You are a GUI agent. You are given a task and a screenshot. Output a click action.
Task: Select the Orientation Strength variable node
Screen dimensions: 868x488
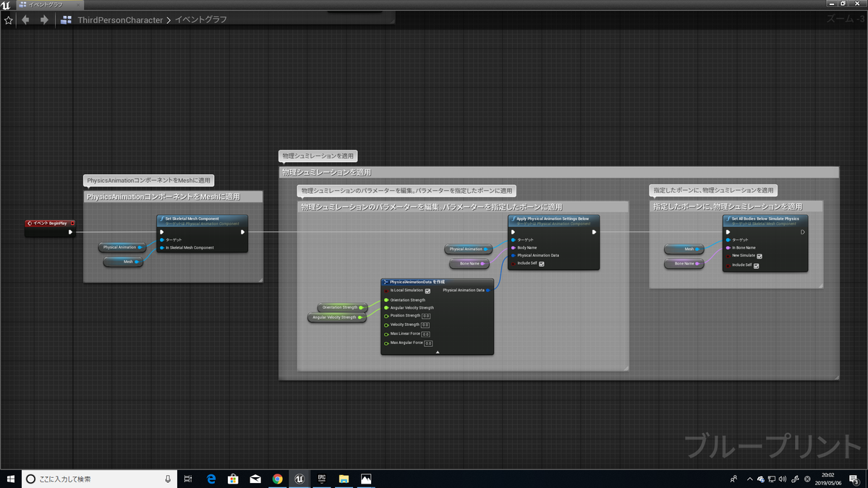(343, 307)
